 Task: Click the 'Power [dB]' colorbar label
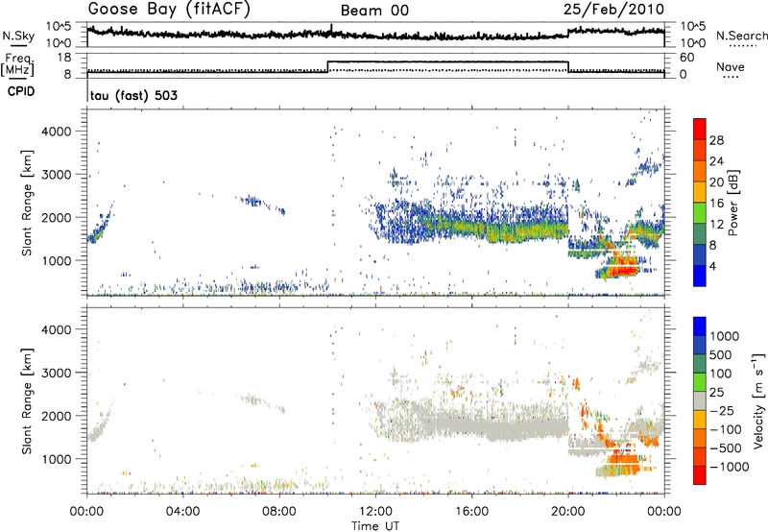pos(732,203)
